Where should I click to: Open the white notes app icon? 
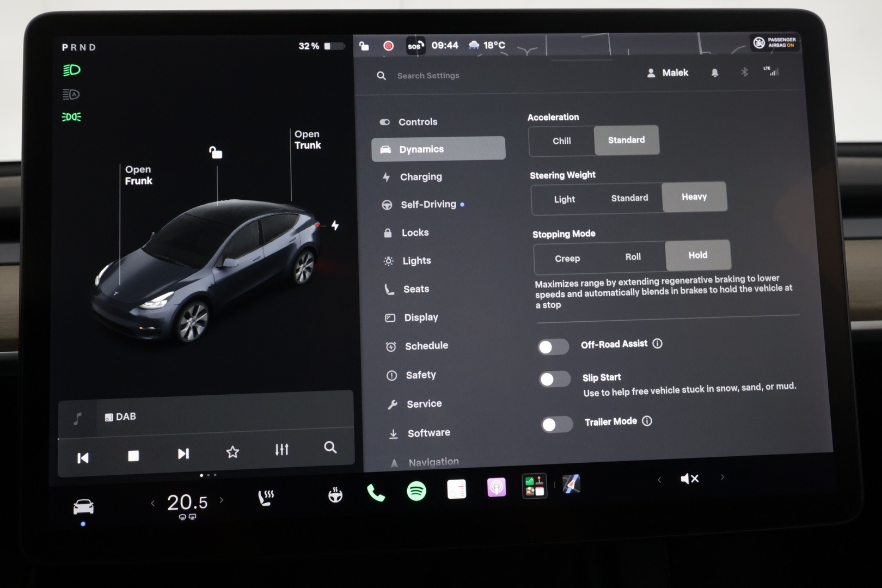[x=456, y=489]
